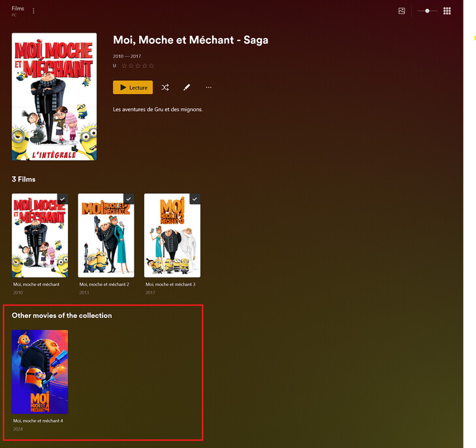The height and width of the screenshot is (448, 476).
Task: Click the Lecture play button
Action: pyautogui.click(x=133, y=88)
